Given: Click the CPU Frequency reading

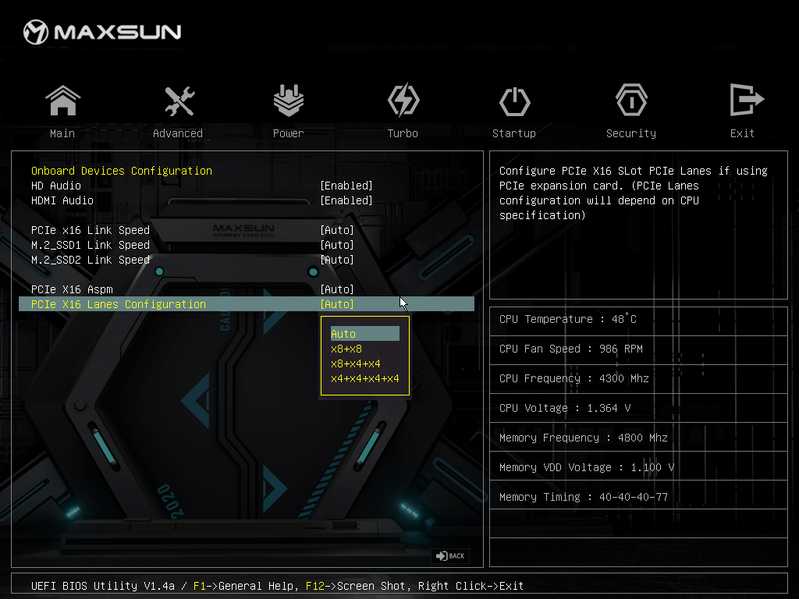Looking at the screenshot, I should tap(574, 378).
